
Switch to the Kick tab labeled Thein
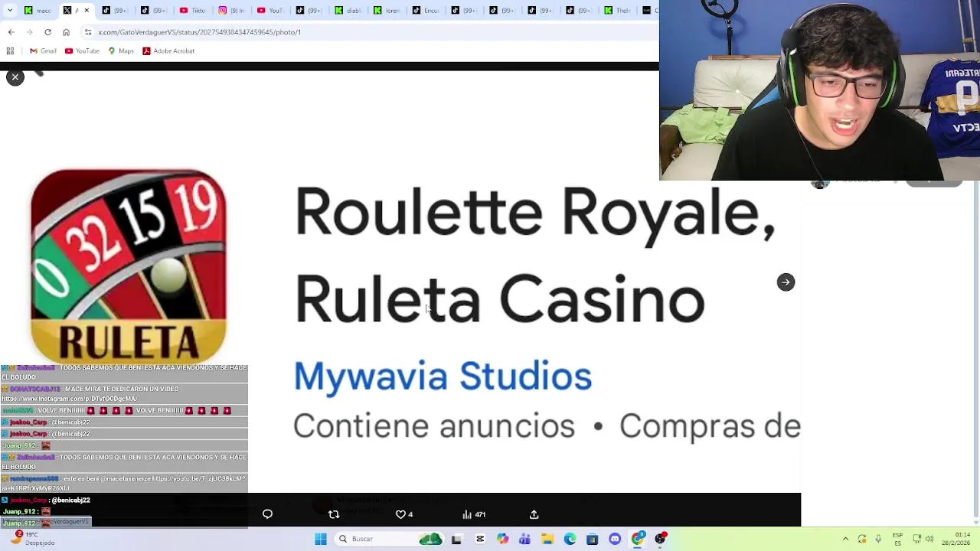pyautogui.click(x=619, y=10)
